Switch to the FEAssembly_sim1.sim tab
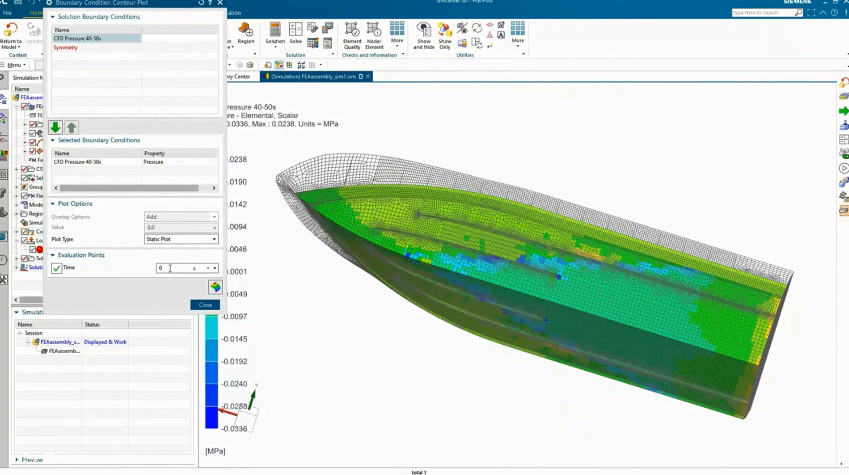849x475 pixels. pyautogui.click(x=314, y=76)
